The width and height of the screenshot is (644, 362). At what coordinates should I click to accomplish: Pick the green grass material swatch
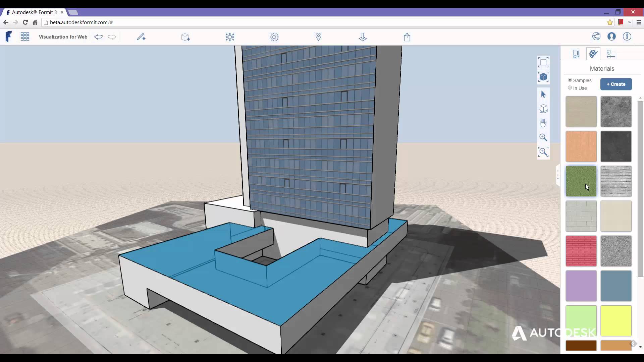pyautogui.click(x=581, y=181)
